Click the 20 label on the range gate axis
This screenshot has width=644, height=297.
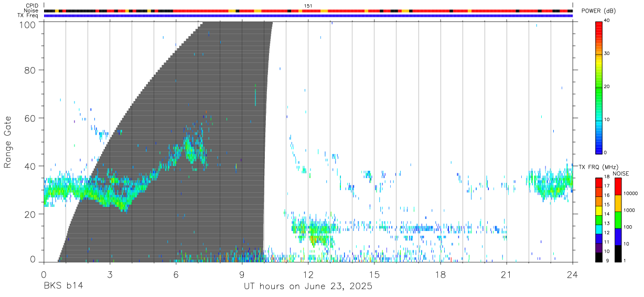(30, 214)
